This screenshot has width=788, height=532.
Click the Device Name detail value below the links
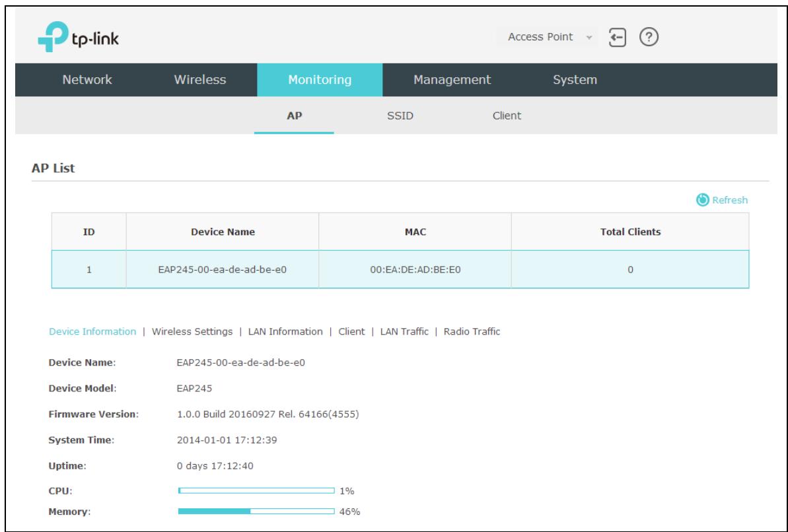240,363
